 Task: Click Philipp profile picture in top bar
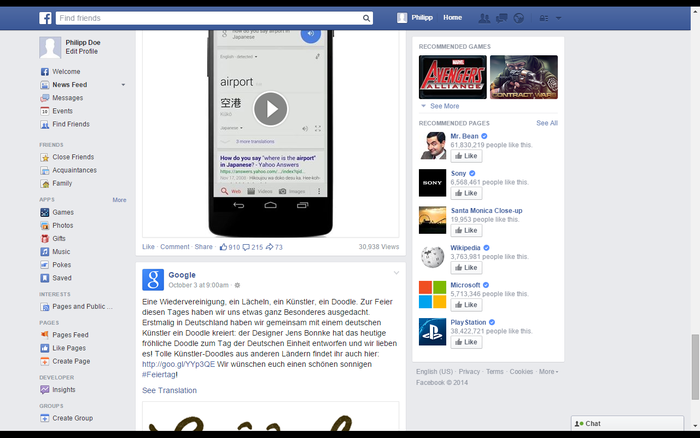[x=402, y=18]
